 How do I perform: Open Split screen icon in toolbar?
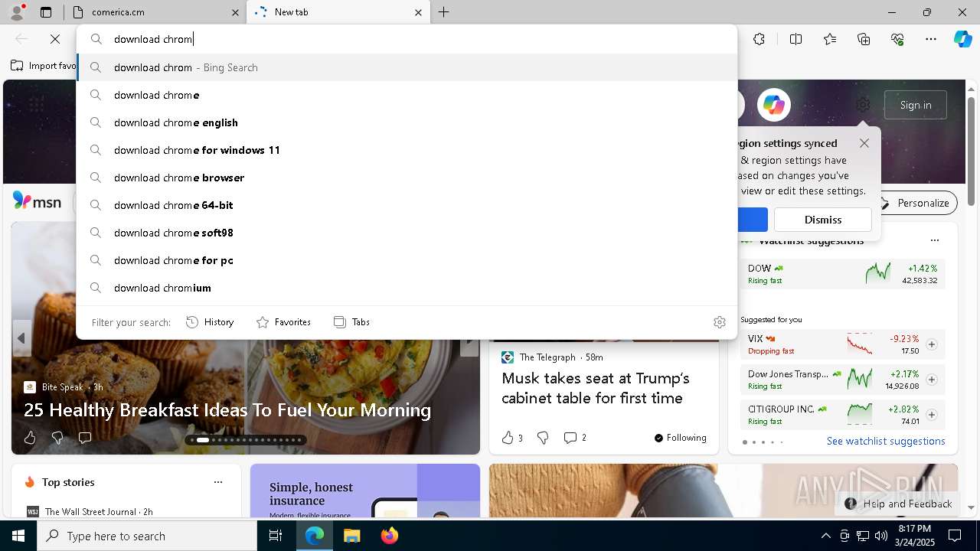[795, 39]
